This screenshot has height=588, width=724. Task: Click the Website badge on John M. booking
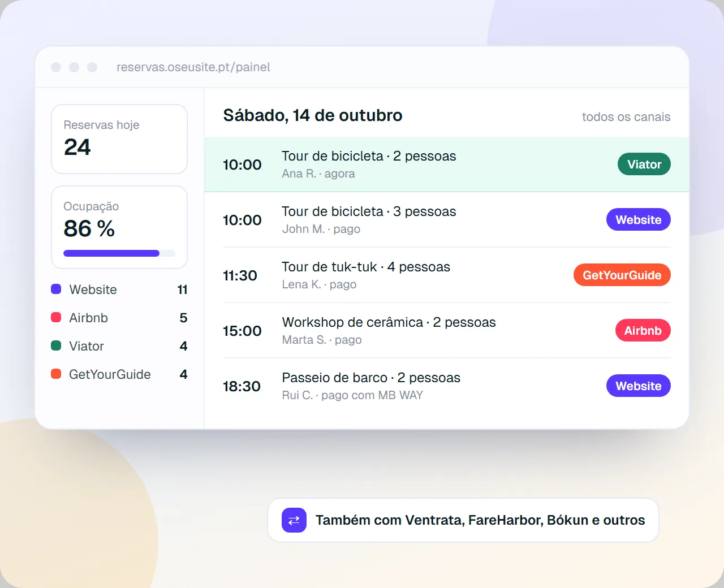click(x=639, y=220)
